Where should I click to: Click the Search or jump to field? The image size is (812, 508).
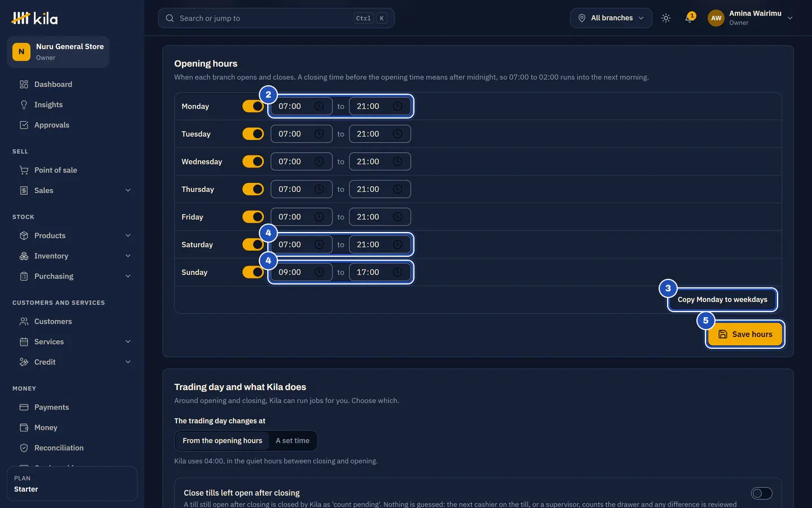pyautogui.click(x=276, y=18)
